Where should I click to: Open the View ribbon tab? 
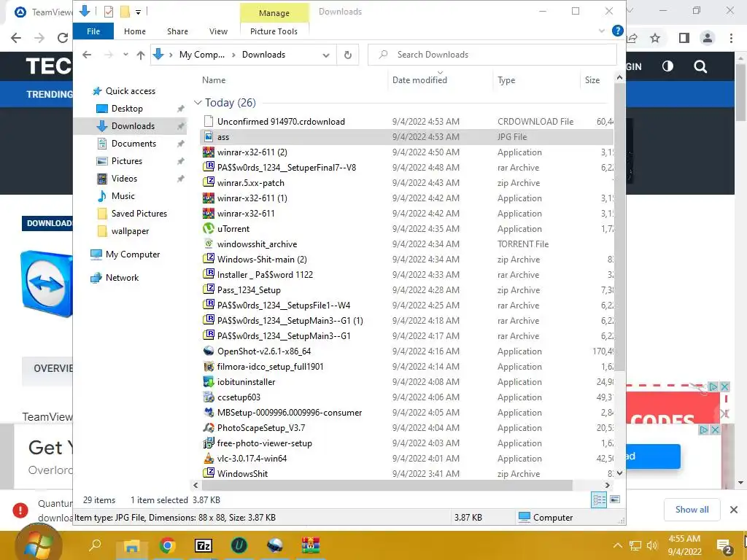[218, 31]
